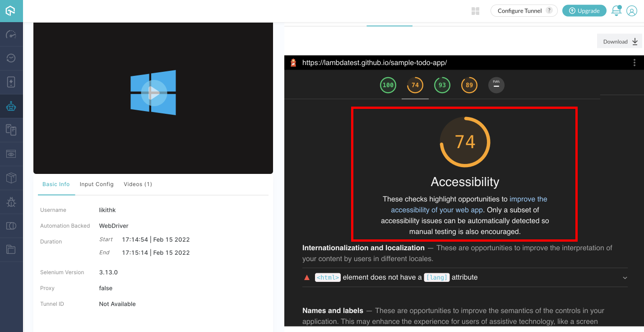Open the visual testing eye icon in sidebar
644x332 pixels.
[11, 154]
